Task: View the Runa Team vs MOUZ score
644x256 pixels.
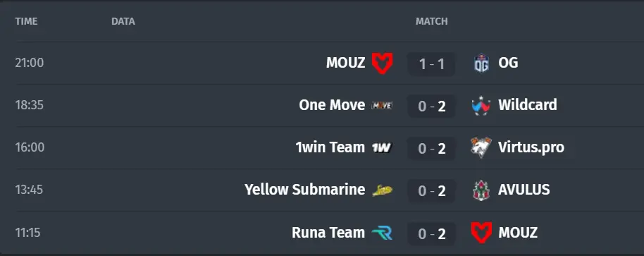Action: 431,234
